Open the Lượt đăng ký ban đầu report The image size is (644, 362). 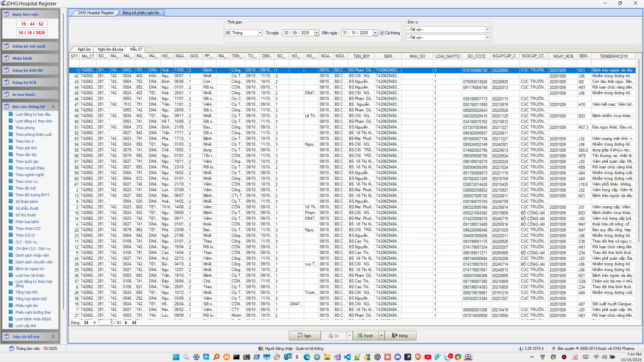point(33,114)
